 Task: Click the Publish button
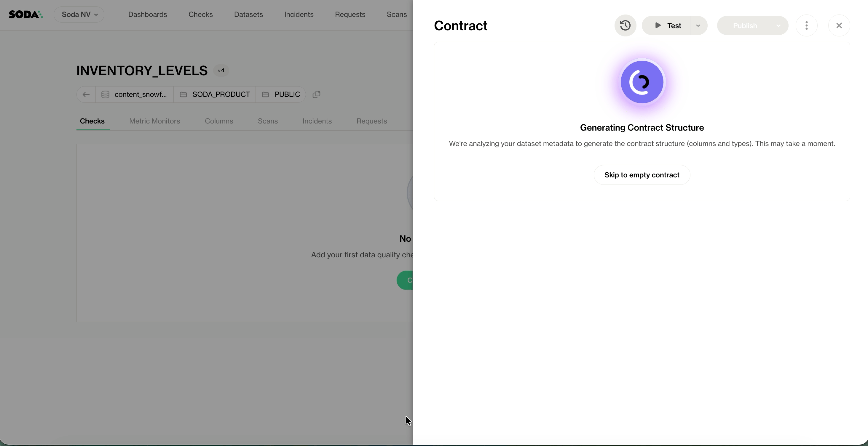coord(744,25)
